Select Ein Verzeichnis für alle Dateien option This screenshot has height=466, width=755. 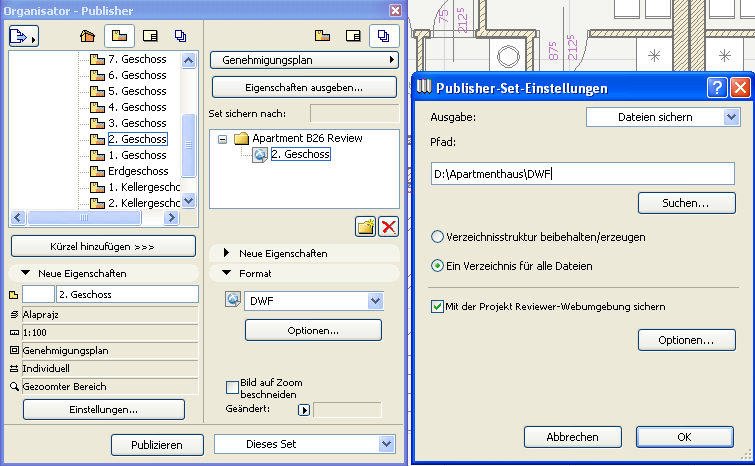437,266
